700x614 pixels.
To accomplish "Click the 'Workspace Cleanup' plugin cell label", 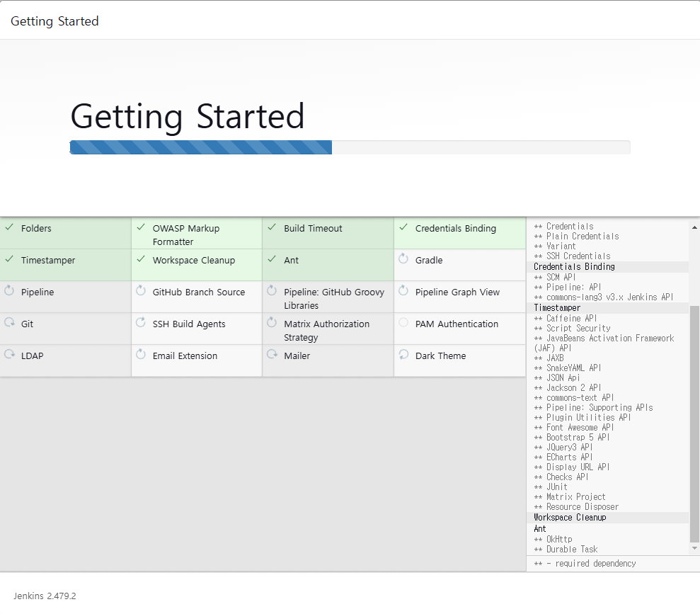I will click(x=194, y=261).
